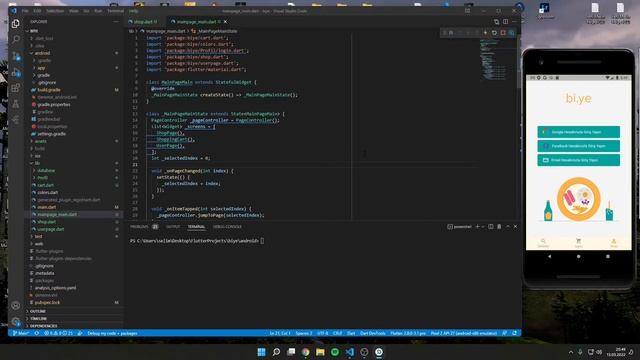Screen dimensions: 640x360
Task: Click the red stop icon in debug toolbar
Action: pos(503,33)
